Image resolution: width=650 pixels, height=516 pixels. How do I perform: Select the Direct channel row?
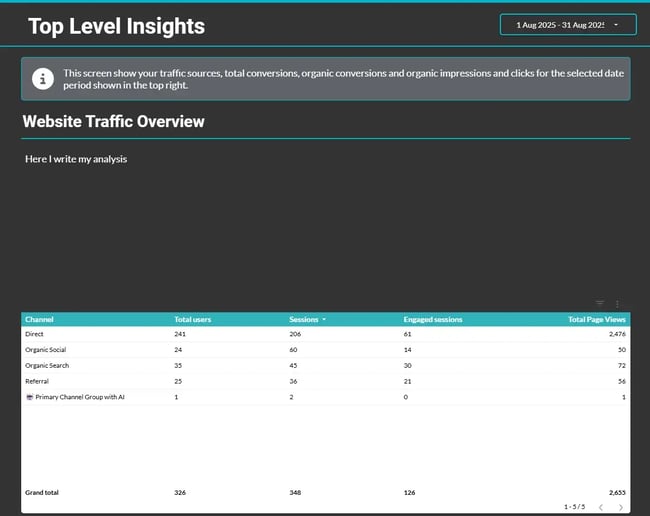click(x=35, y=334)
